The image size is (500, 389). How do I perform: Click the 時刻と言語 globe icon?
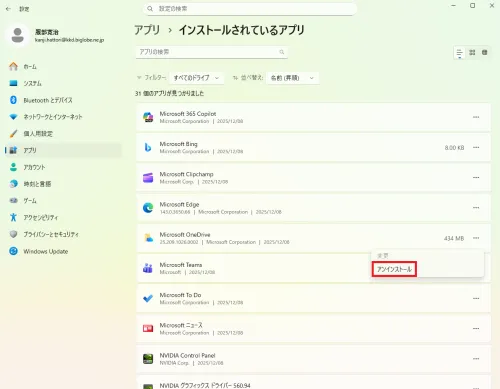point(13,184)
